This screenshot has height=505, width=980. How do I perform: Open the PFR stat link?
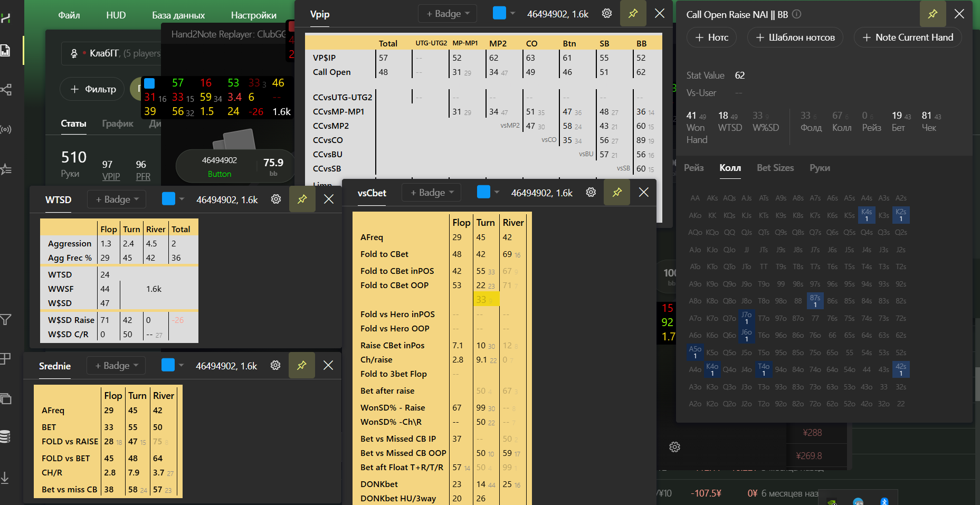[x=143, y=177]
